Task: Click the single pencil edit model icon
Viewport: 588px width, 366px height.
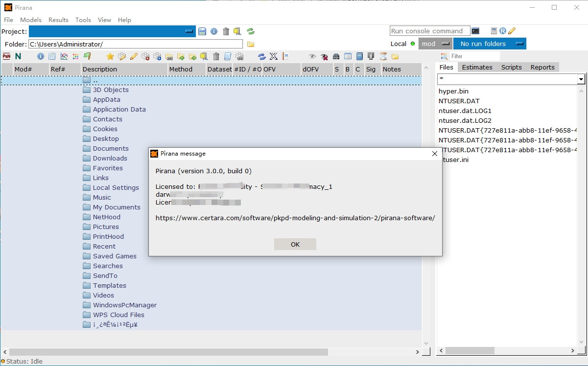Action: click(134, 56)
